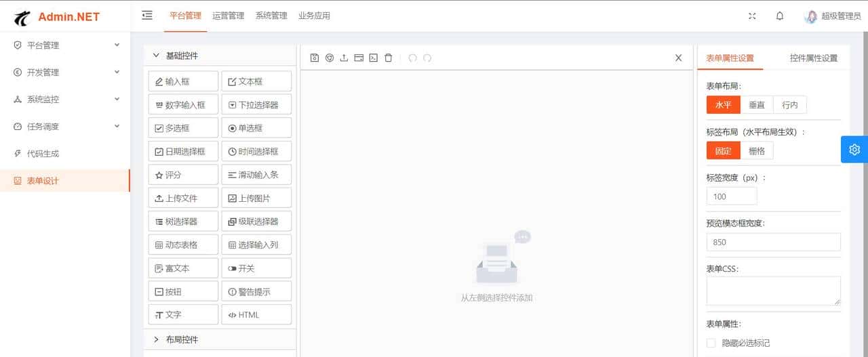868x357 pixels.
Task: Add the 多选框 checkbox control
Action: (x=183, y=128)
